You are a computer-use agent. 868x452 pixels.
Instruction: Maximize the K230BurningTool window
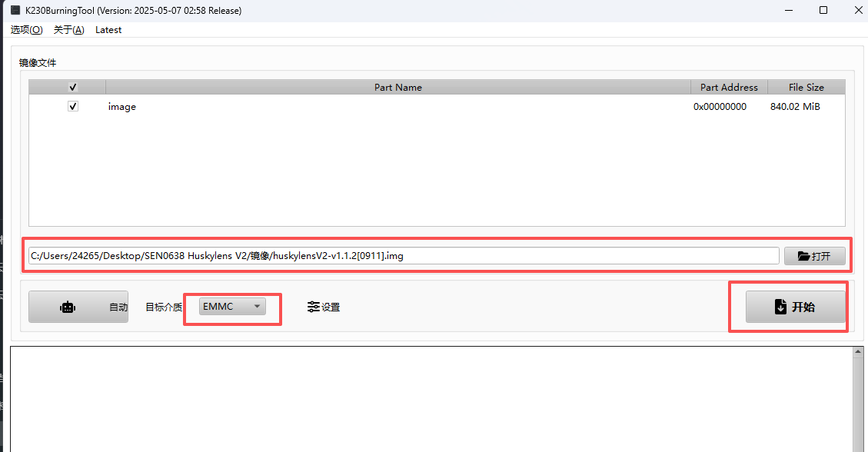[823, 11]
